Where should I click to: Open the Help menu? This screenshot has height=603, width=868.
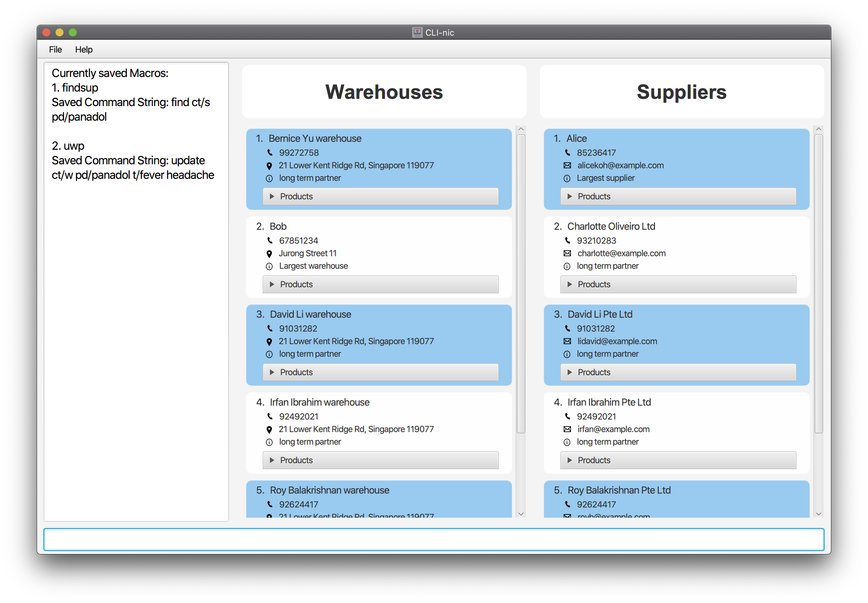pyautogui.click(x=84, y=50)
